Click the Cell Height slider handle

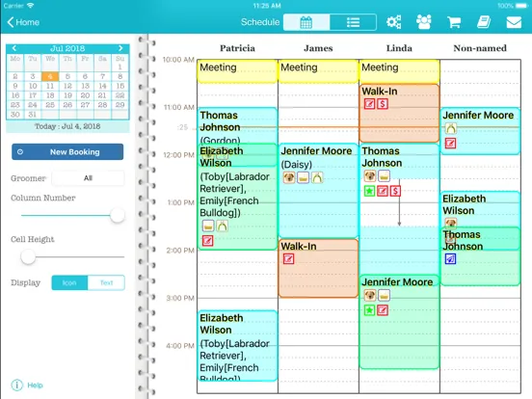point(28,256)
